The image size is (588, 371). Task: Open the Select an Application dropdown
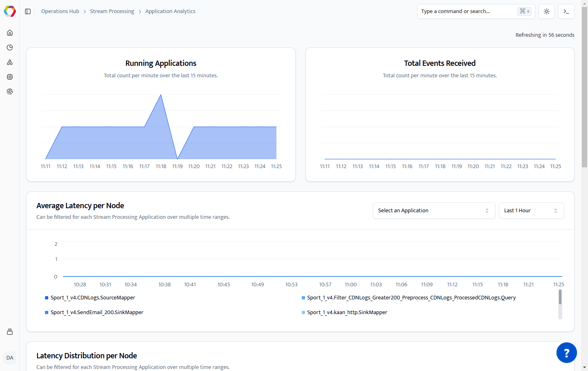pyautogui.click(x=433, y=211)
